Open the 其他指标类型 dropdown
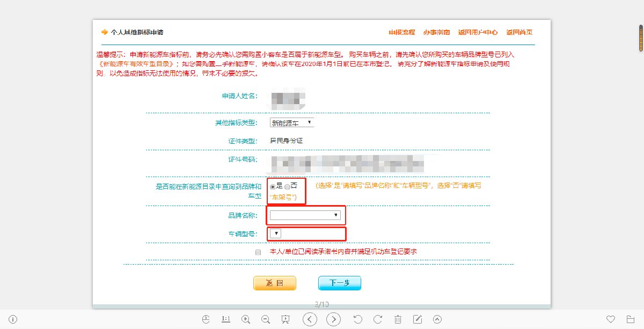 tap(292, 123)
